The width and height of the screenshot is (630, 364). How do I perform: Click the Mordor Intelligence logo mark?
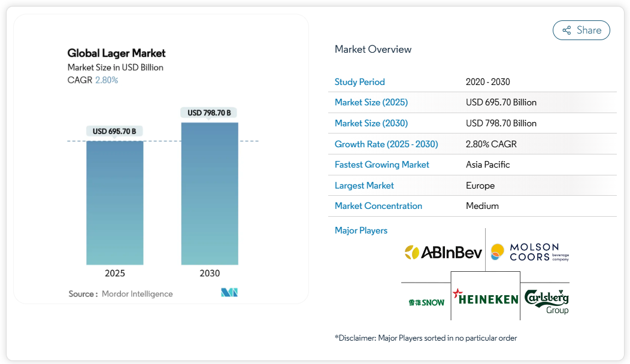[x=229, y=293]
